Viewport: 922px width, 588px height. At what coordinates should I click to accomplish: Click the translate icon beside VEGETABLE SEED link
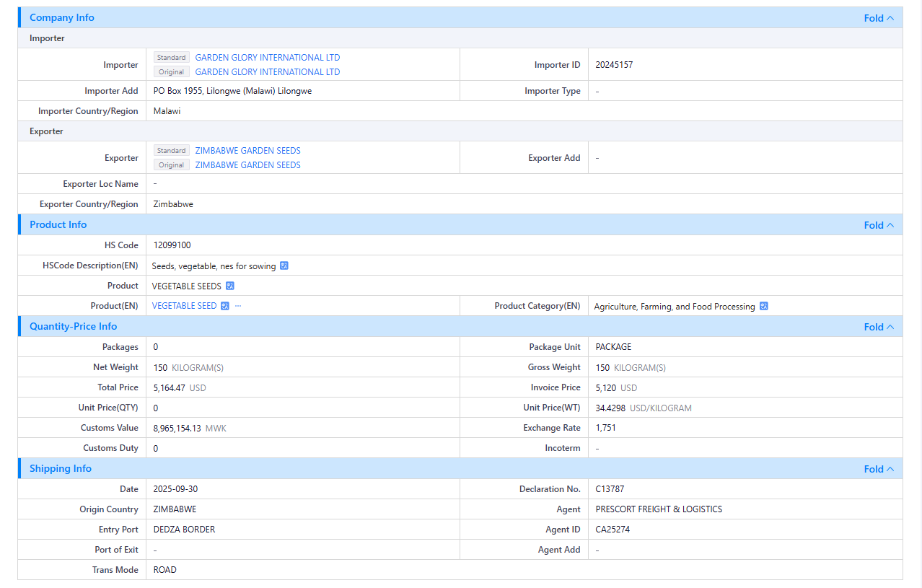[x=225, y=306]
